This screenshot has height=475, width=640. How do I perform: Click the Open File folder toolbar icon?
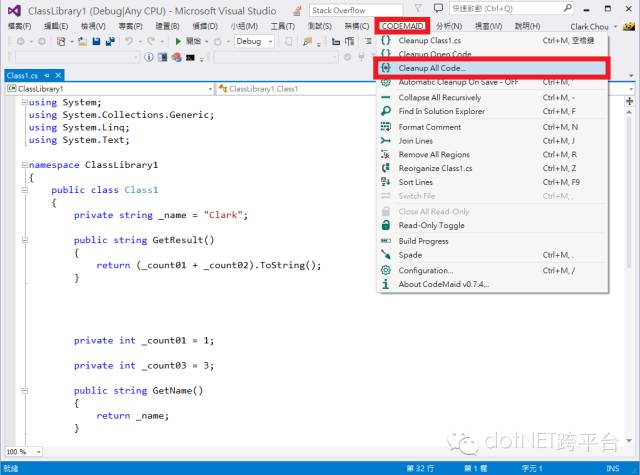(x=82, y=41)
